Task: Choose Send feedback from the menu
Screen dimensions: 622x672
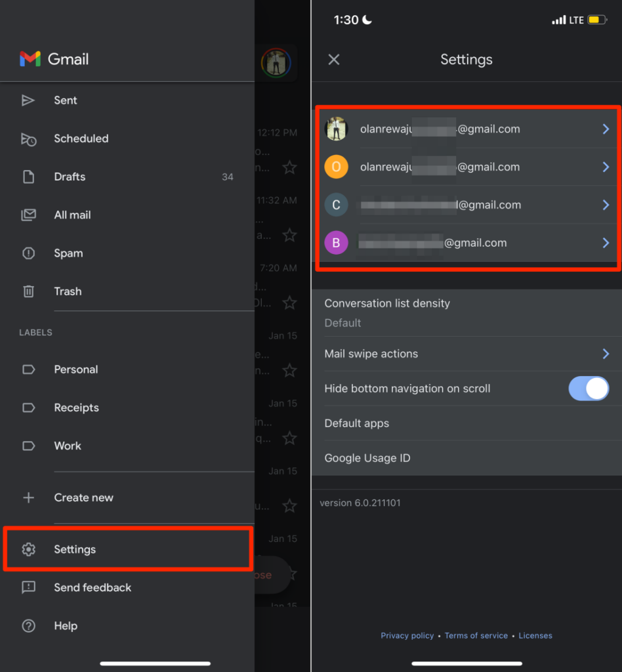Action: point(93,587)
